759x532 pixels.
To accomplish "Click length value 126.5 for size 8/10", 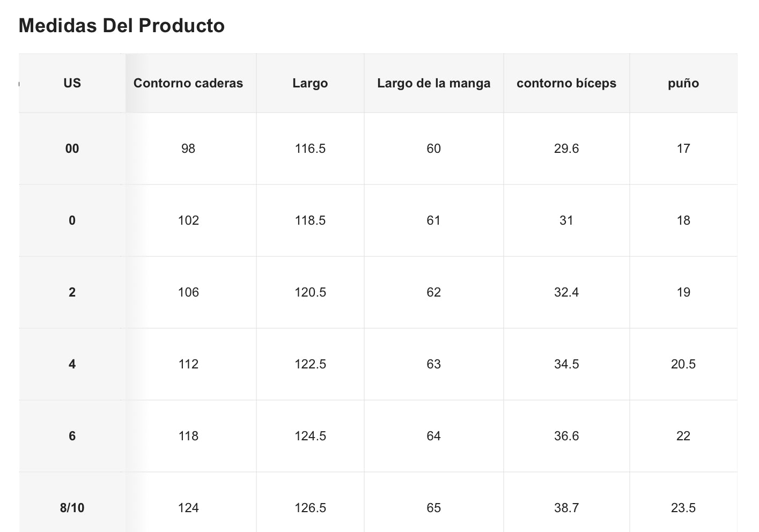I will (x=310, y=508).
